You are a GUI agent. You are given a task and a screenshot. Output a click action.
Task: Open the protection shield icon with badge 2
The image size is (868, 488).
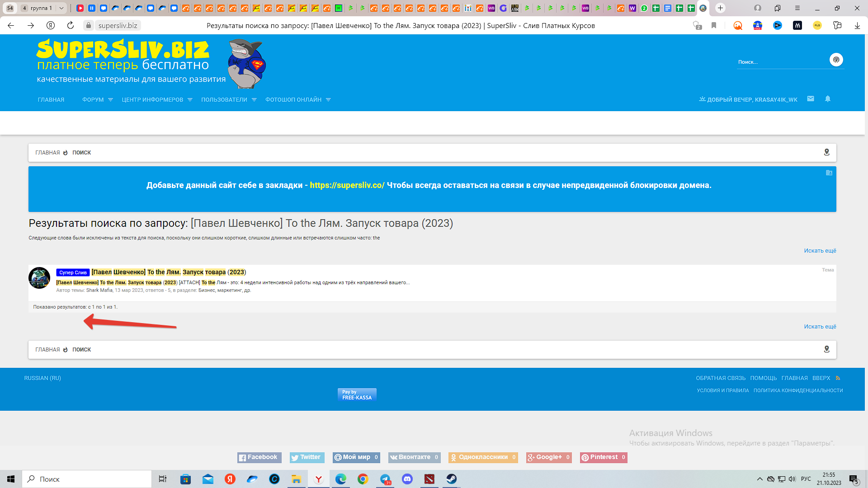697,26
